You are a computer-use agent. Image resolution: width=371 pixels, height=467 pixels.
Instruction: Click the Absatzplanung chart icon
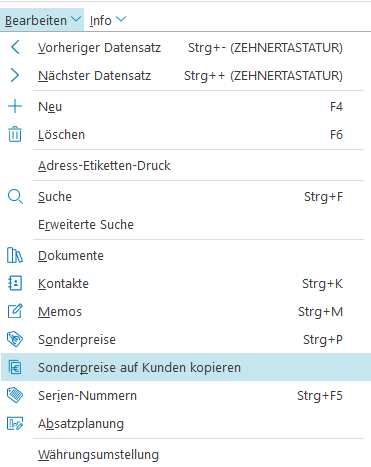pos(15,423)
